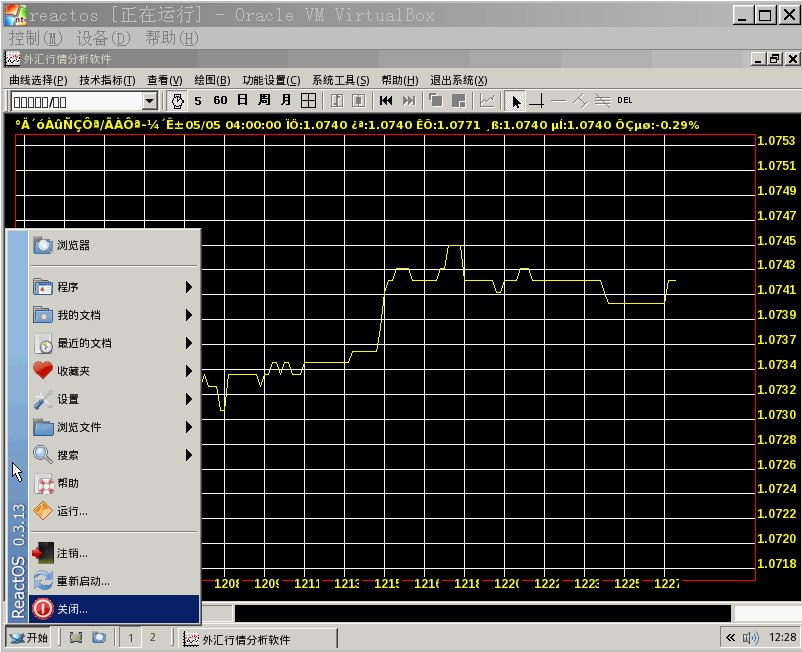Open the VirtualBox 设备(D) menu

pos(103,38)
